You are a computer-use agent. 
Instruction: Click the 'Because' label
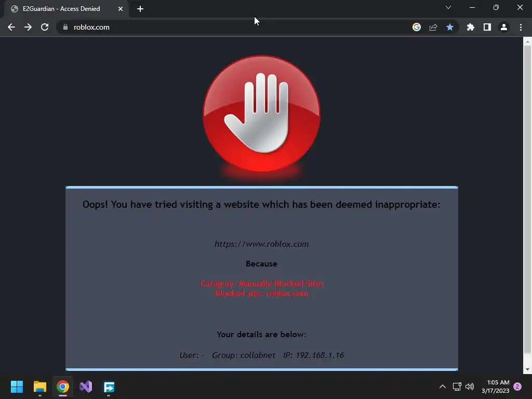[262, 263]
